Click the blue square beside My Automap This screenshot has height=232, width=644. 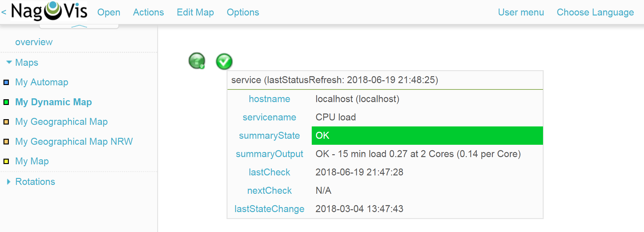coord(6,82)
